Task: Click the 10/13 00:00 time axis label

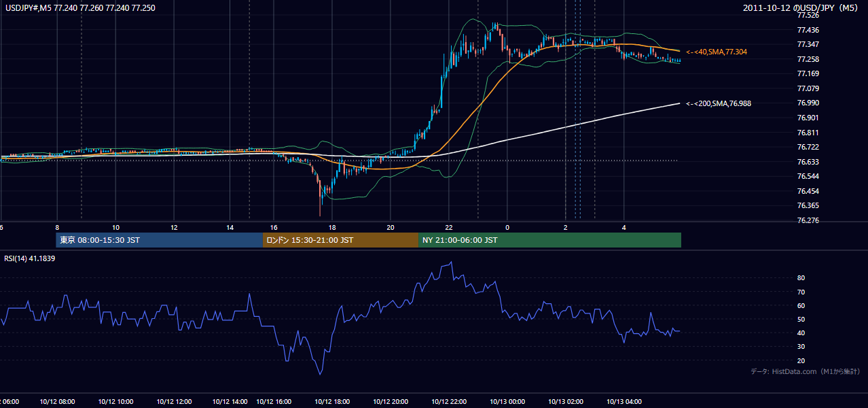Action: point(507,402)
